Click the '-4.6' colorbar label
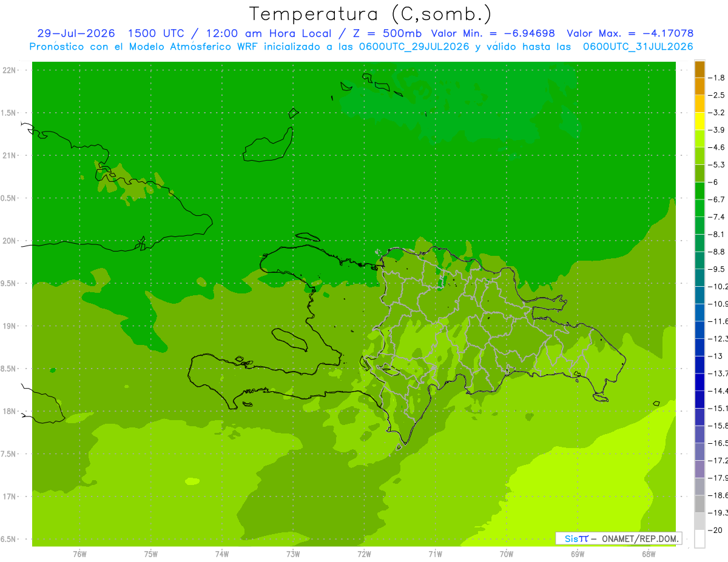The image size is (728, 562). coord(718,147)
